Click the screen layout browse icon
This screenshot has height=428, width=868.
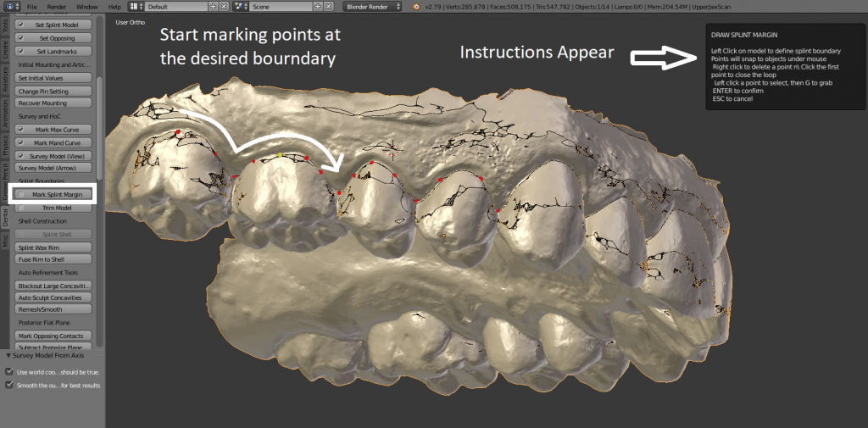pyautogui.click(x=136, y=7)
